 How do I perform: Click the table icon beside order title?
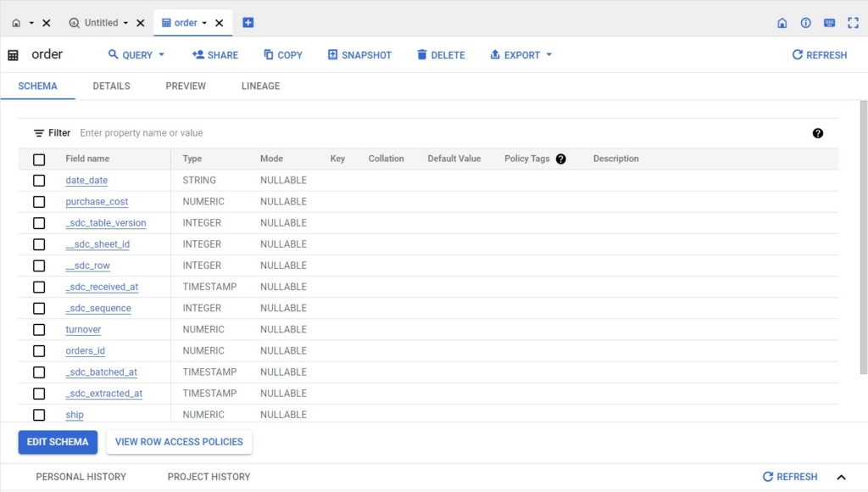[x=13, y=55]
